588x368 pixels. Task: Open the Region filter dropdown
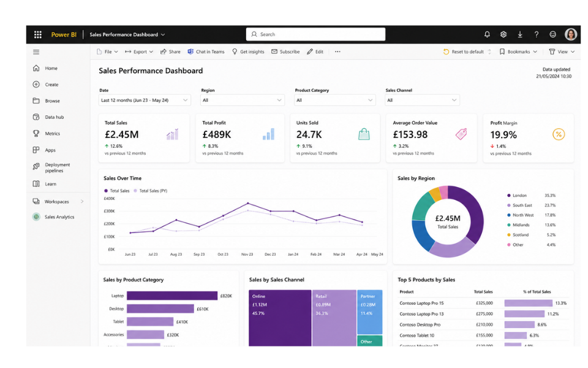click(x=243, y=100)
